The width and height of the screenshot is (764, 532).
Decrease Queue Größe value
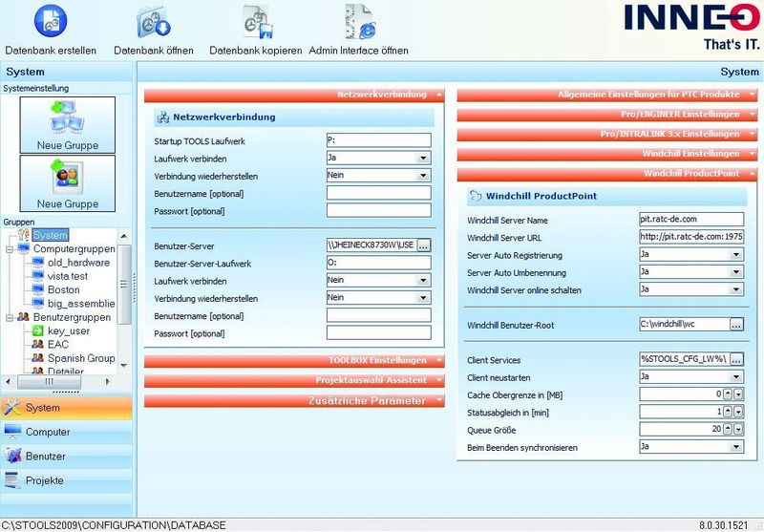[x=738, y=429]
